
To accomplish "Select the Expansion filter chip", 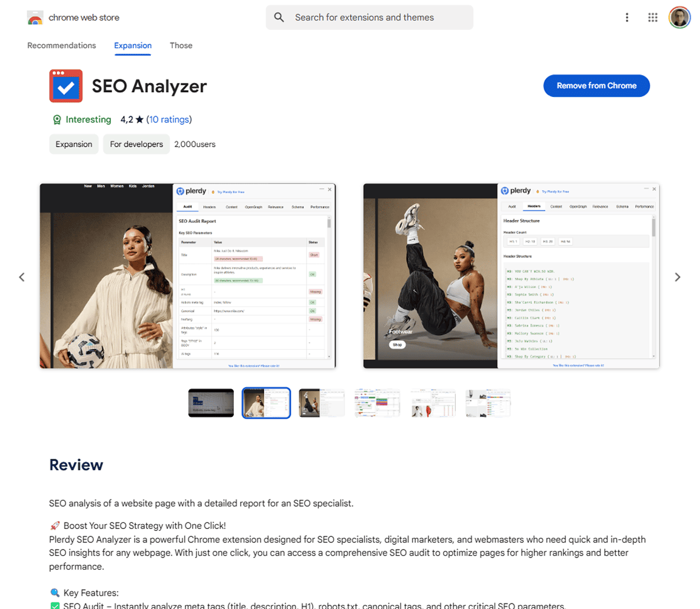I will click(x=73, y=144).
